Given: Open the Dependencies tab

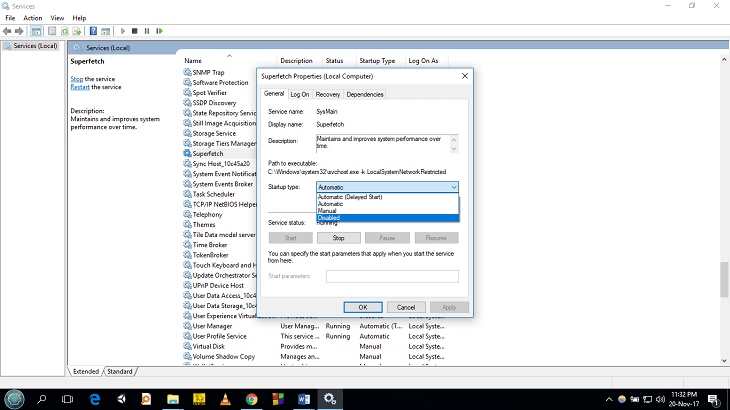Looking at the screenshot, I should click(x=365, y=94).
